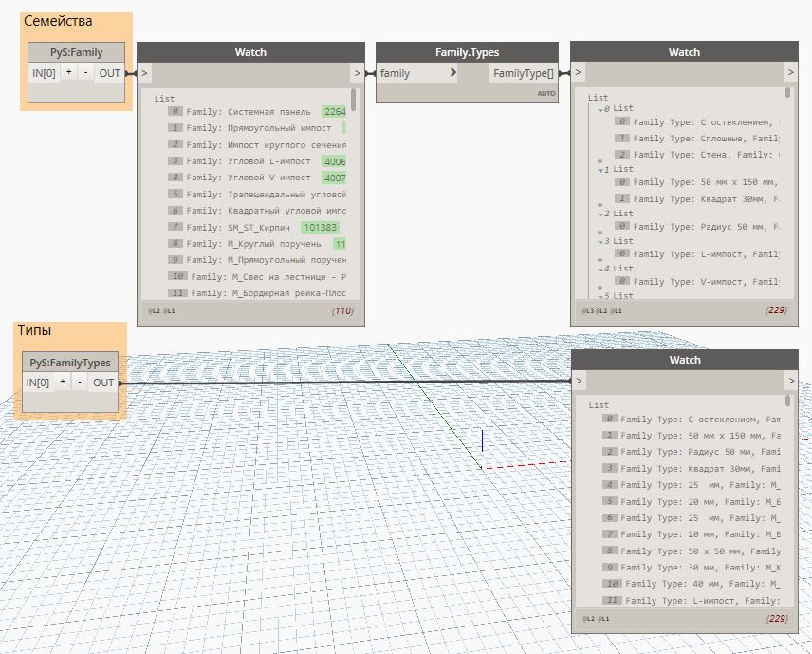
Task: Click the @L3 level label in top-right Watch
Action: [x=588, y=311]
